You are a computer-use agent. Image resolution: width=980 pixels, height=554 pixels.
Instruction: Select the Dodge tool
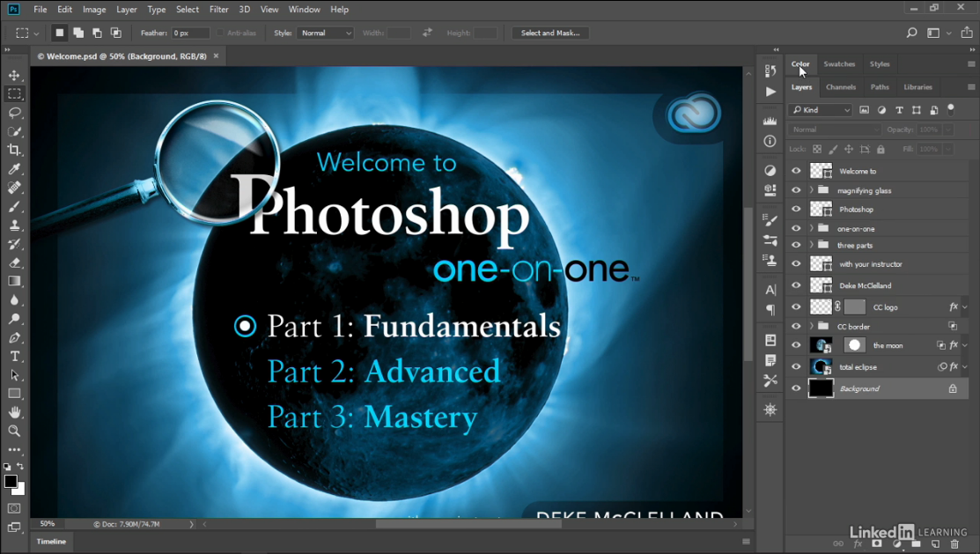[x=14, y=319]
